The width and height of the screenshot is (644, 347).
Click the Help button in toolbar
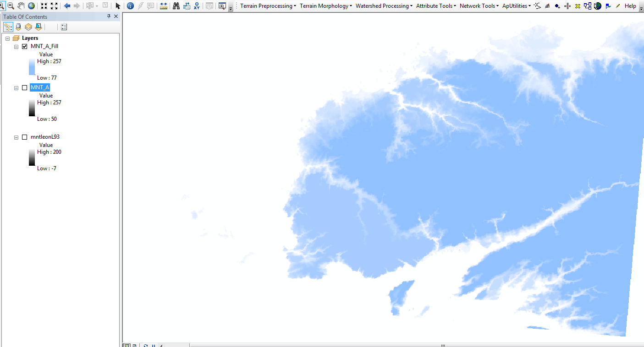pos(630,6)
